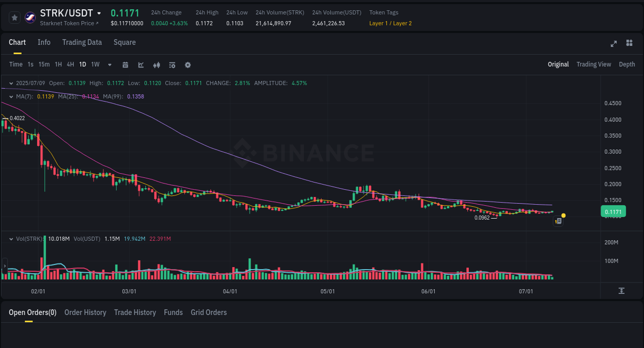Open the chart layout grid icon
Screen dimensions: 644x348
629,44
